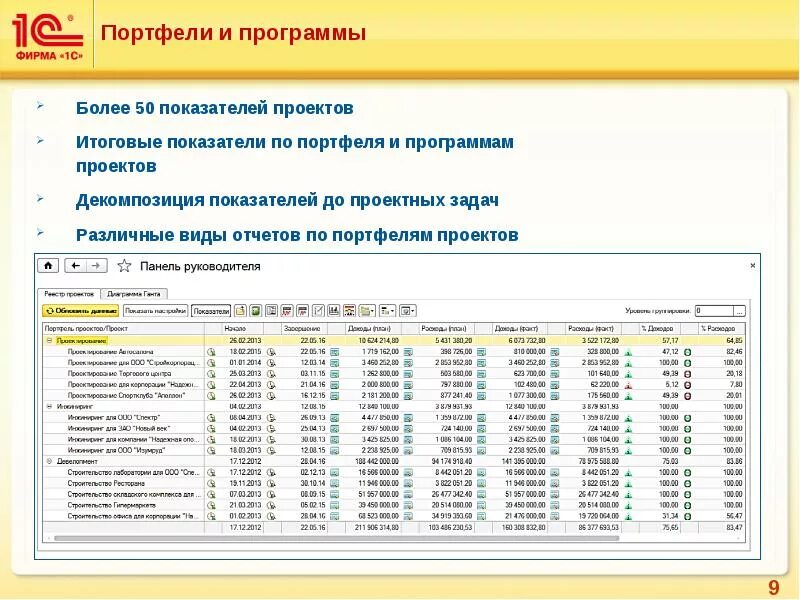Click the Показатели button
Image resolution: width=800 pixels, height=600 pixels.
click(211, 311)
